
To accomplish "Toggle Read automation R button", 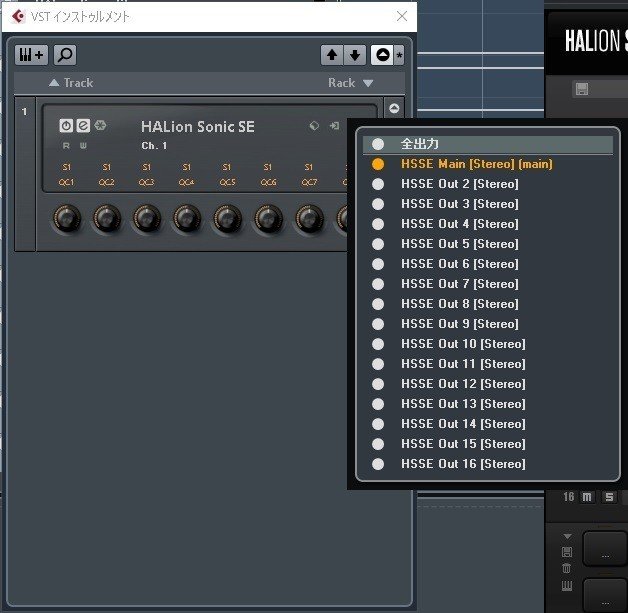I will point(66,146).
